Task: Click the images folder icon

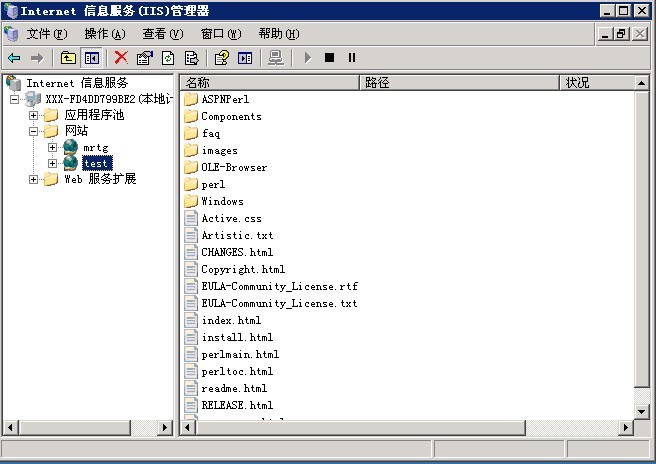Action: (191, 150)
